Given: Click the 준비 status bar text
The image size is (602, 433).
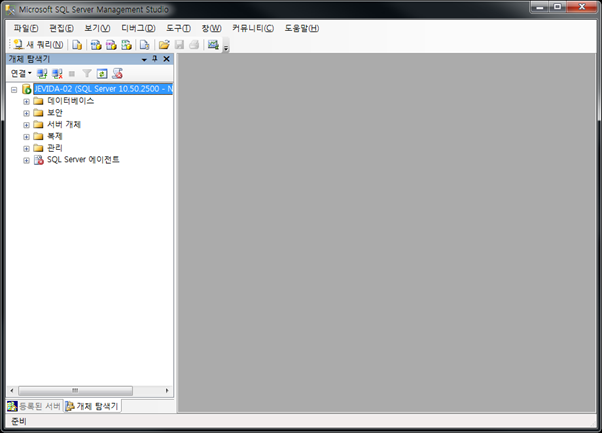Looking at the screenshot, I should (19, 421).
